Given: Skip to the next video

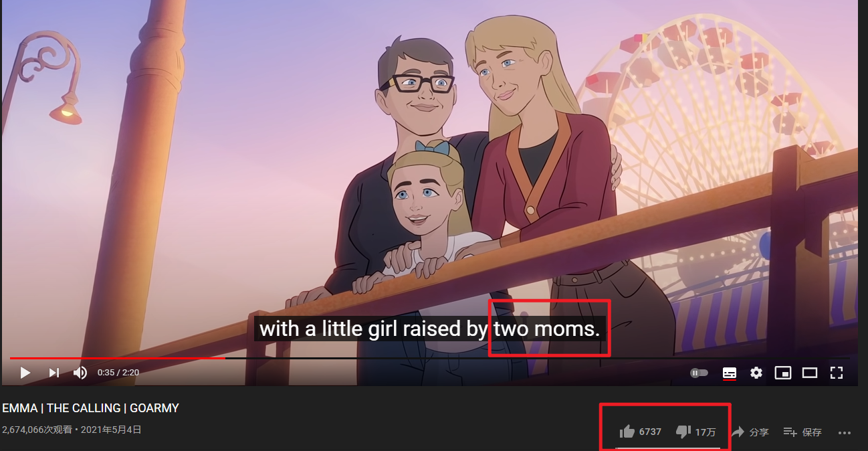Looking at the screenshot, I should (x=54, y=373).
